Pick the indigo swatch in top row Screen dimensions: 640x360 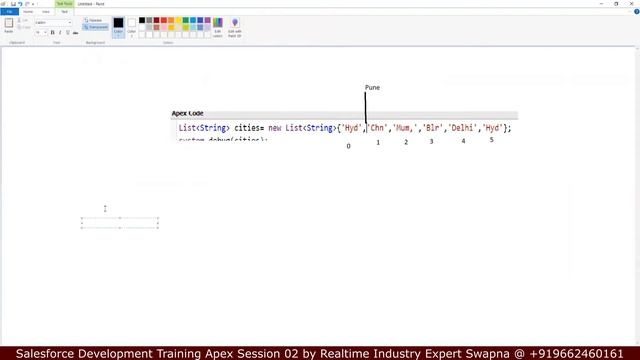click(x=200, y=20)
